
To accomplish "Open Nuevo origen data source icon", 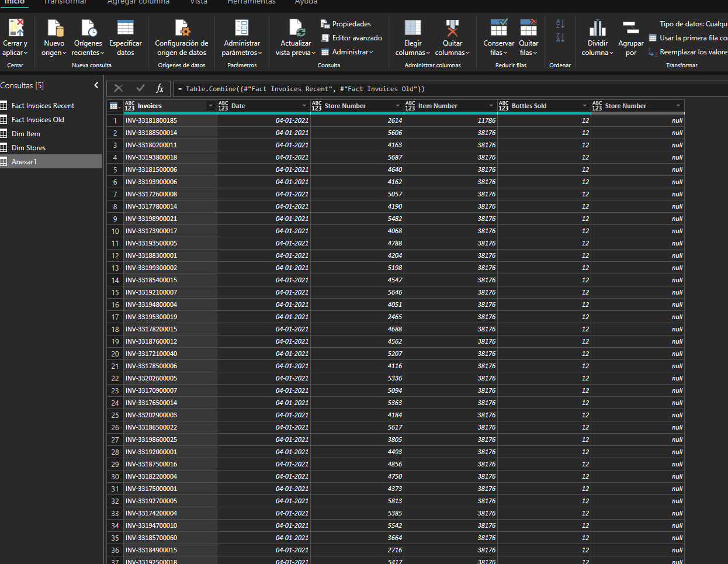I will [54, 27].
